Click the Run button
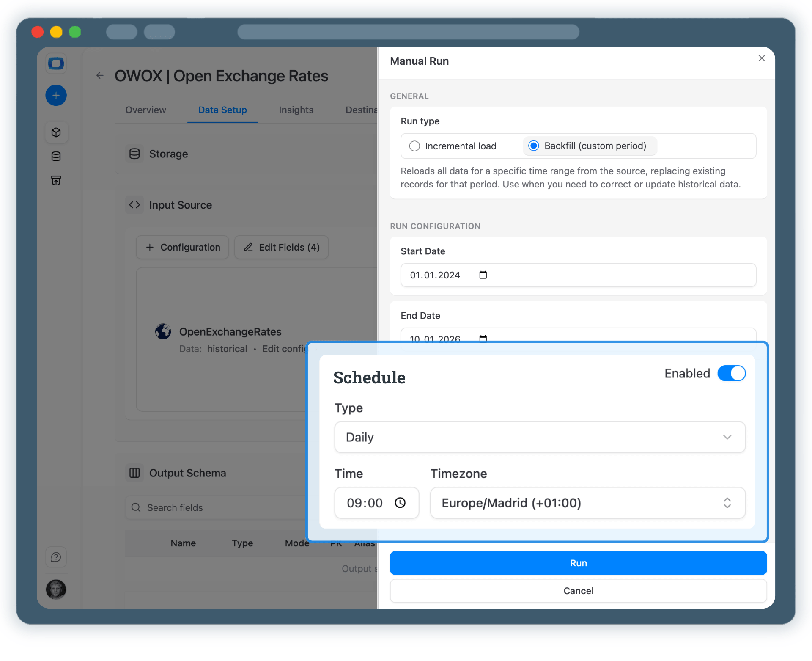Image resolution: width=812 pixels, height=661 pixels. point(578,563)
